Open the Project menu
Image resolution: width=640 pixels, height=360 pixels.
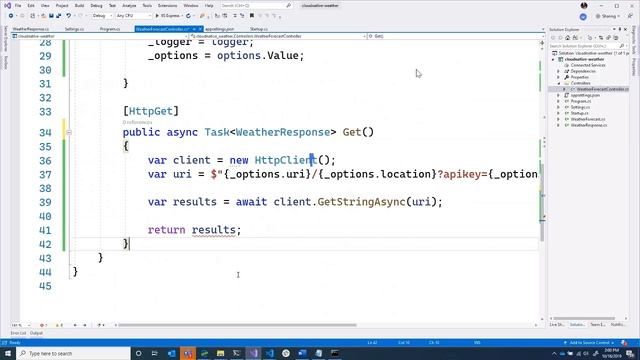[x=62, y=6]
